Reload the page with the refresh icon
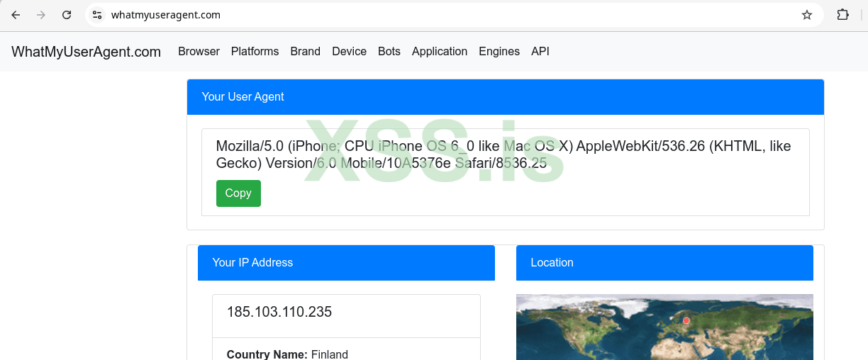868x360 pixels. click(67, 15)
